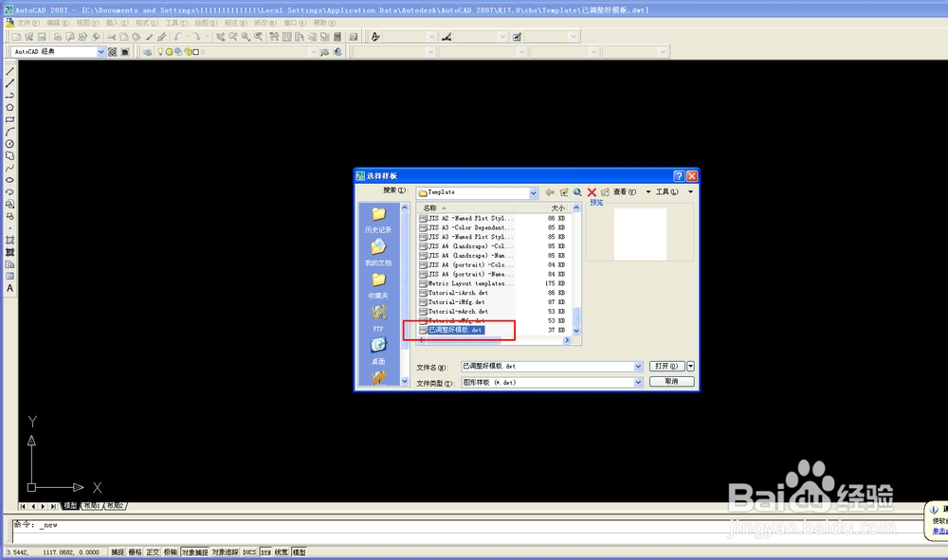Click the New drawing icon in toolbar

coord(16,37)
